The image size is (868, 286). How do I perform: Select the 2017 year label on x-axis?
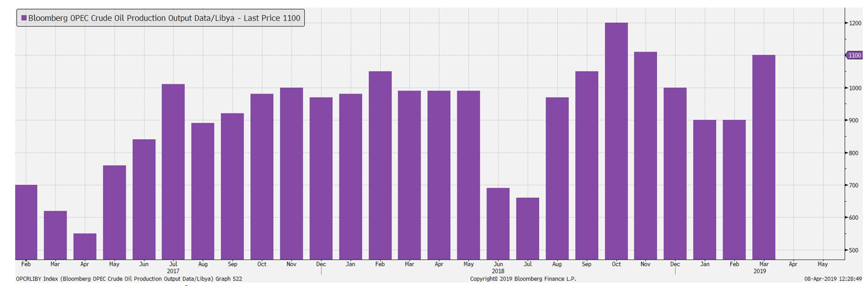pyautogui.click(x=173, y=271)
